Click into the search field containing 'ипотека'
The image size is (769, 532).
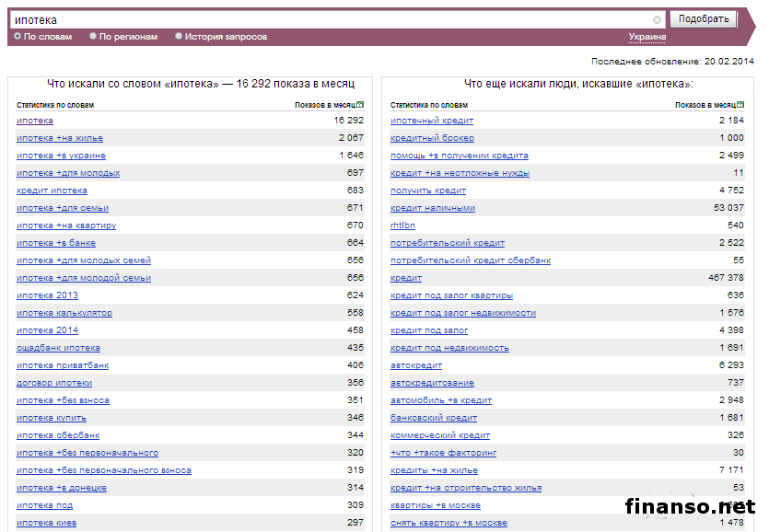[x=332, y=19]
